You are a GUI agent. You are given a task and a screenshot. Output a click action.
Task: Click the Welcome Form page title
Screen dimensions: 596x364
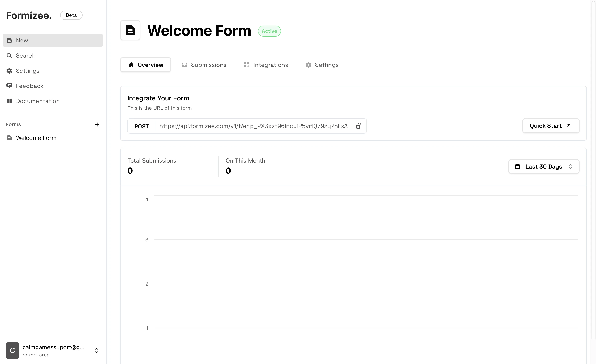[199, 31]
